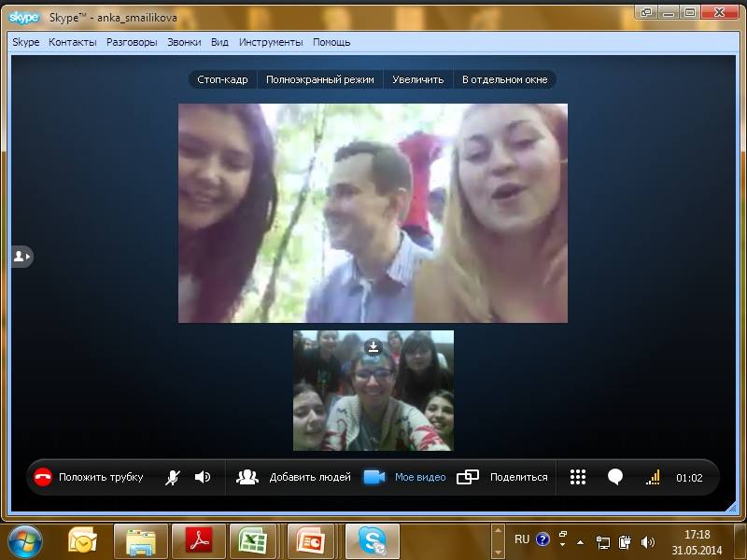
Task: Click the Поделиться label
Action: 519,477
